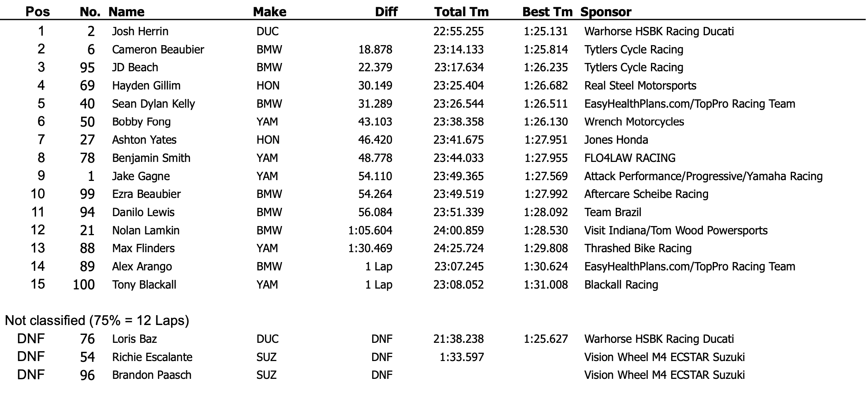
Task: Click the Pos column header
Action: tap(38, 11)
